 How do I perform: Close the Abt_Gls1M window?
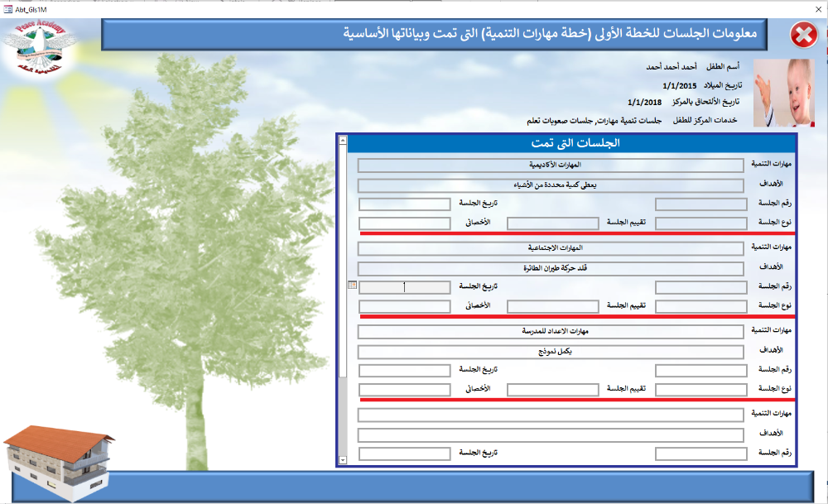point(819,9)
